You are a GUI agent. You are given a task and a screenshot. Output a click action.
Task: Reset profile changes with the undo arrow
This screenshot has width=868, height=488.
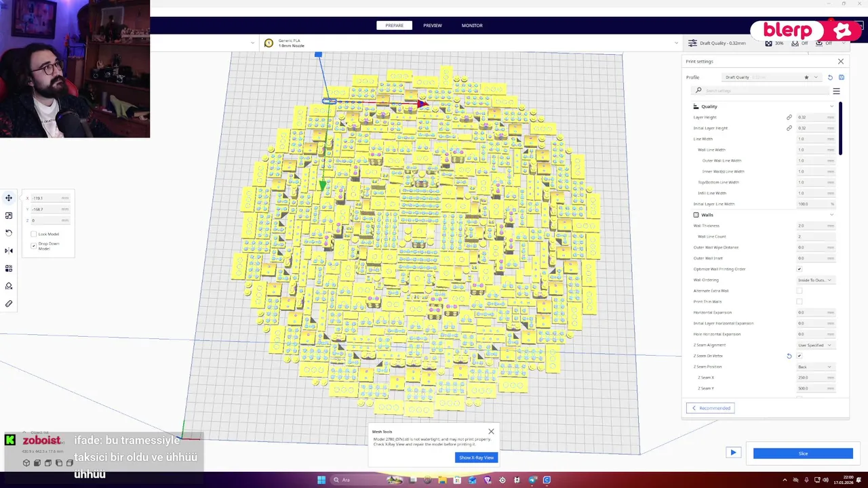(x=830, y=77)
